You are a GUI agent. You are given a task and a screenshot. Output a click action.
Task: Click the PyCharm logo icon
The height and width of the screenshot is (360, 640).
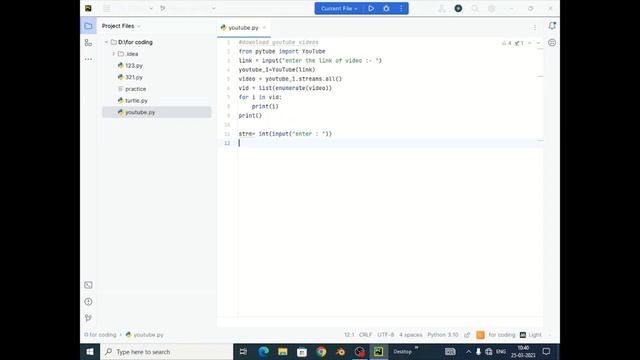pos(88,8)
